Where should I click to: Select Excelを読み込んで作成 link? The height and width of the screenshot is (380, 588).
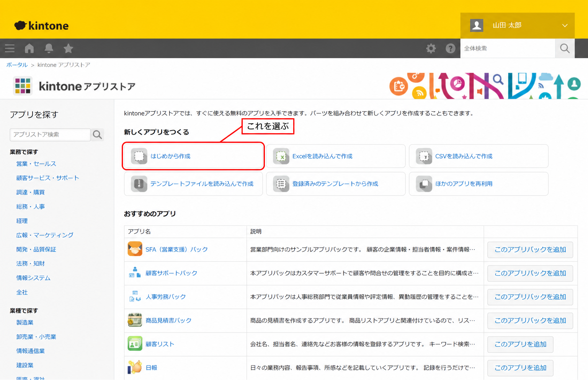click(x=322, y=156)
